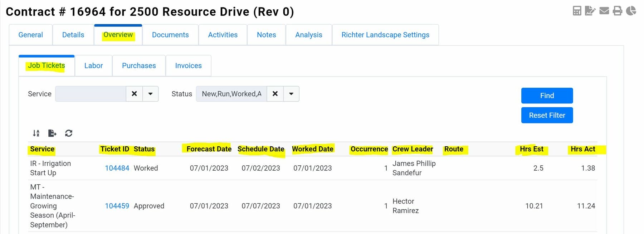Click the Forecast Date column header
This screenshot has height=234, width=644.
point(209,149)
